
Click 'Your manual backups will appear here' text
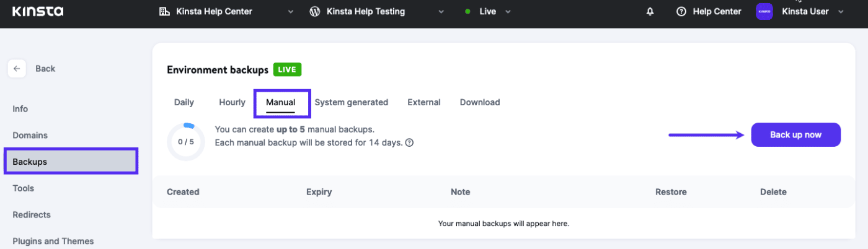click(503, 224)
